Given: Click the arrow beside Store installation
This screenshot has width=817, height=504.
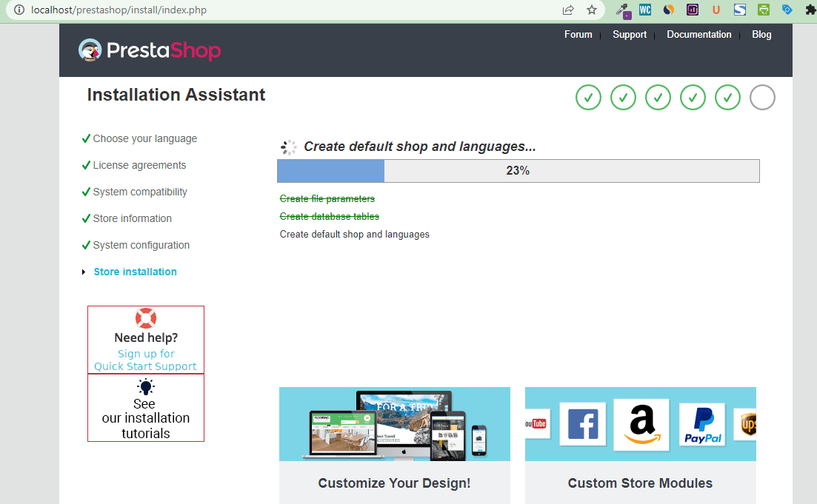Looking at the screenshot, I should (84, 272).
